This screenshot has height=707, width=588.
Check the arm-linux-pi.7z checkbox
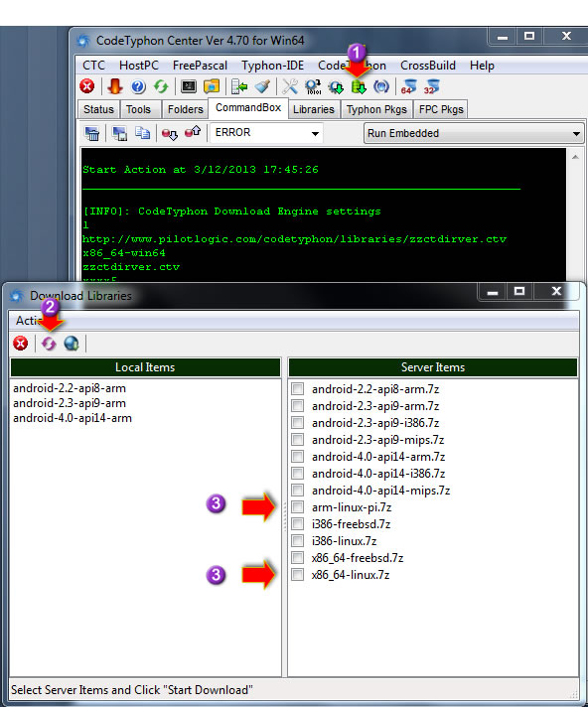pyautogui.click(x=298, y=506)
